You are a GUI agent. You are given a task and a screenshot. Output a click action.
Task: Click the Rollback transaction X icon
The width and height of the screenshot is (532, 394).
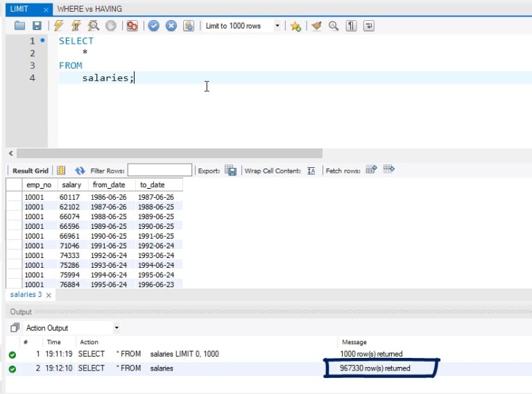pyautogui.click(x=171, y=26)
